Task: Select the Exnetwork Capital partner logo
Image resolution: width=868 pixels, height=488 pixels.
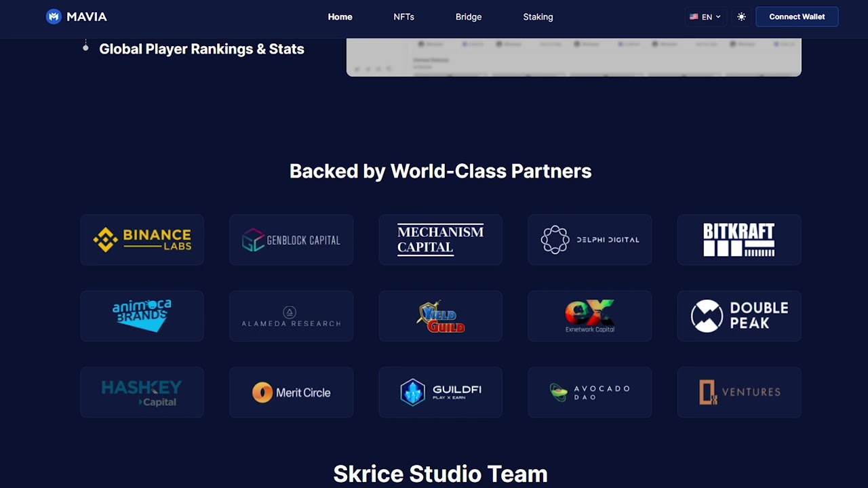Action: [x=590, y=316]
